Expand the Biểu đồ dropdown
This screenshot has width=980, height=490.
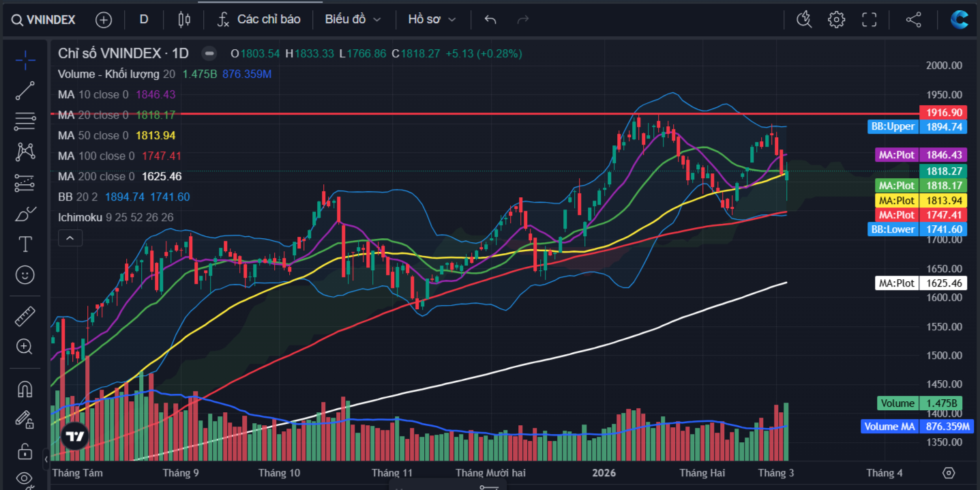353,19
